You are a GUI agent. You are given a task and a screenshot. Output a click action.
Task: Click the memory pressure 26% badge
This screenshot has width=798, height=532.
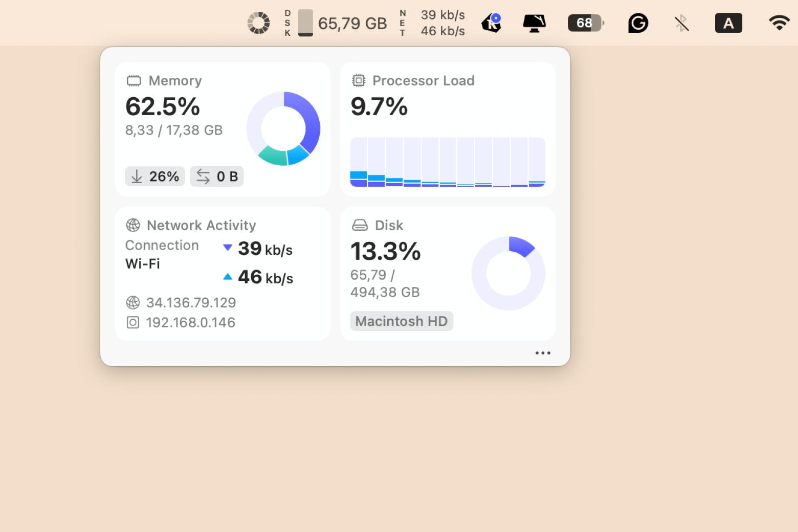[x=155, y=176]
